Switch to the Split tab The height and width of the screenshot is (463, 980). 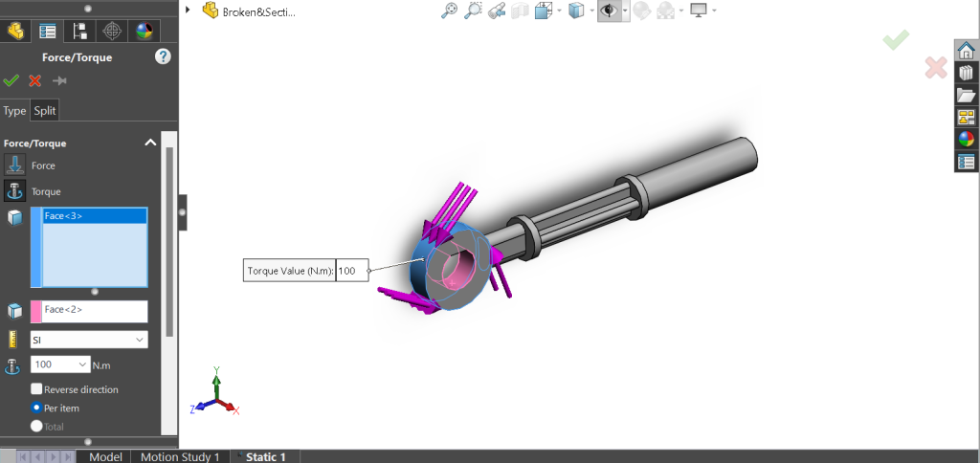45,110
